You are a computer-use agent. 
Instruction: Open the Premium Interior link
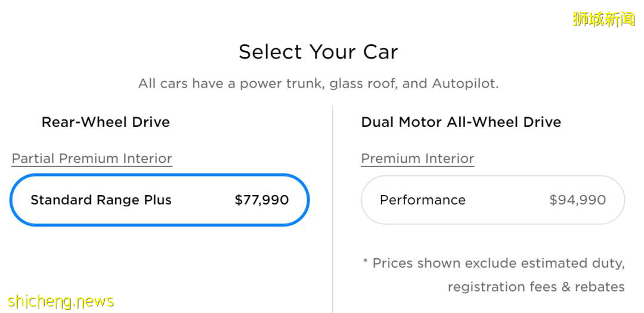(x=417, y=159)
